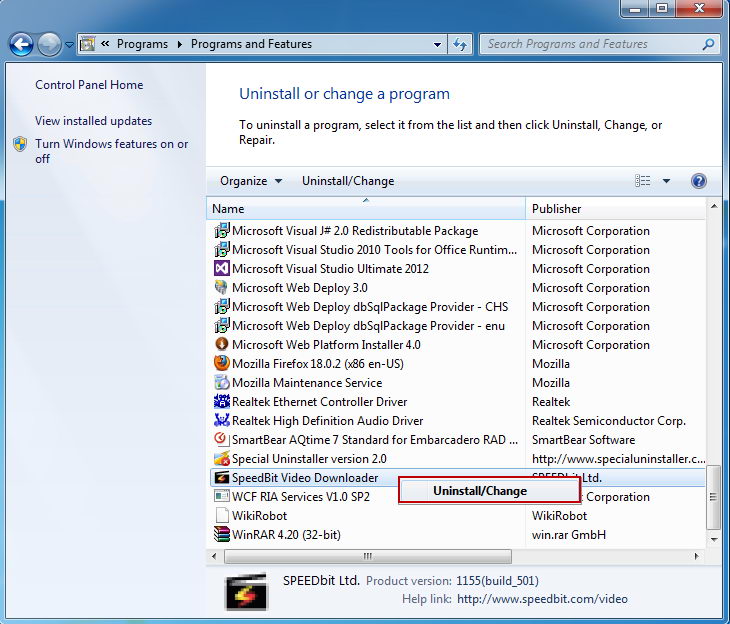Select the WikiRobot program icon
730x624 pixels.
[222, 516]
